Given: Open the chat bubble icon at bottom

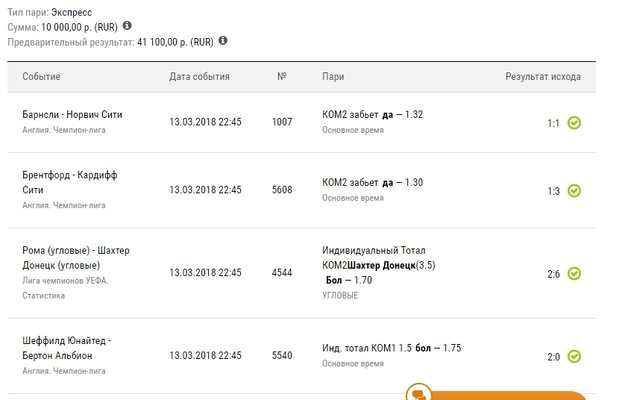Looking at the screenshot, I should (x=418, y=394).
